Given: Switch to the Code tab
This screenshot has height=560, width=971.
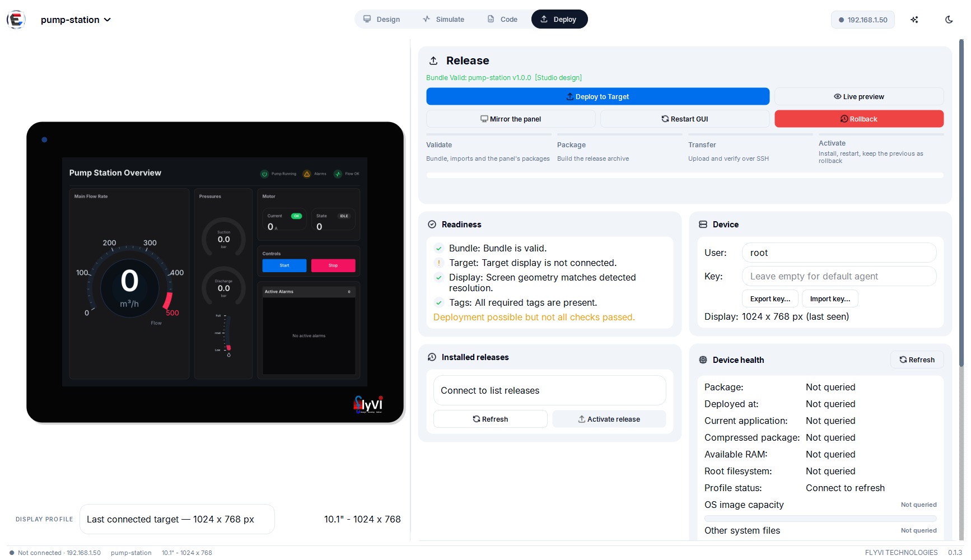Looking at the screenshot, I should [502, 19].
